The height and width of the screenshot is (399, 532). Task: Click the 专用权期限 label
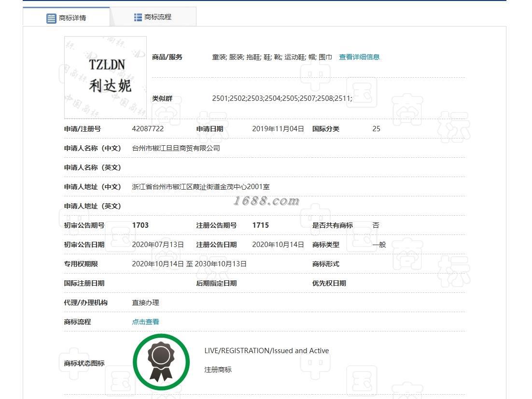pyautogui.click(x=81, y=264)
